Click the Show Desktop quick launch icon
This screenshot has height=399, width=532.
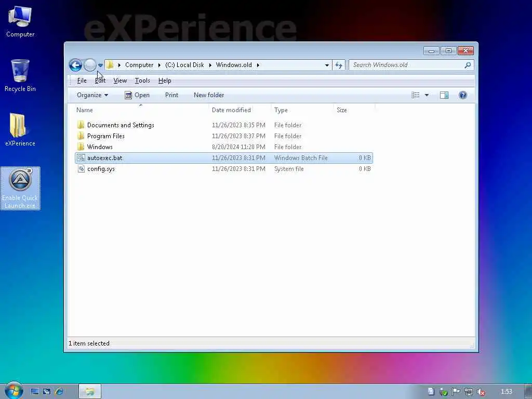35,392
